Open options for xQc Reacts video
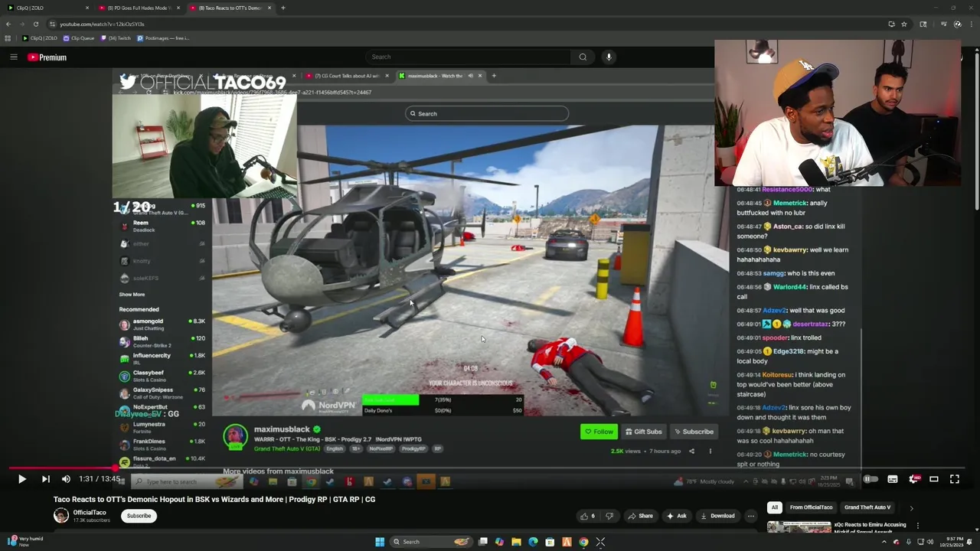 pyautogui.click(x=917, y=526)
